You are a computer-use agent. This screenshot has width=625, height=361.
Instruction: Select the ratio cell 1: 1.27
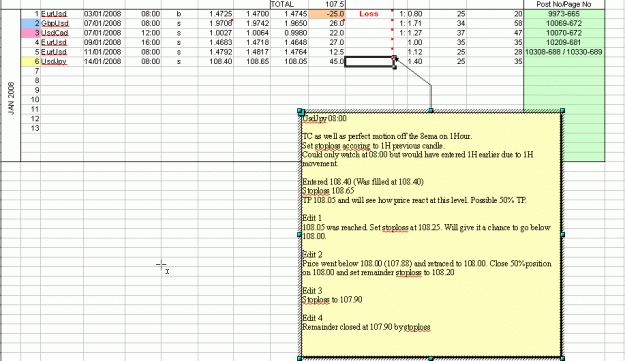tap(411, 33)
